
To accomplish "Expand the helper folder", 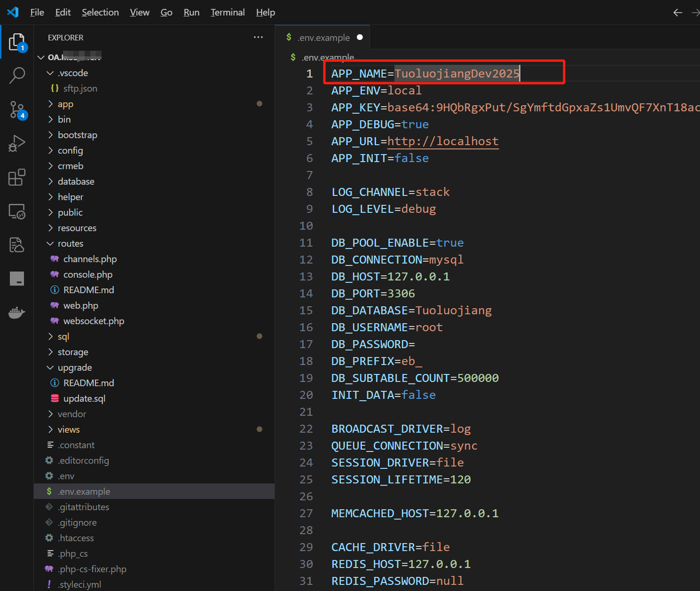I will click(x=154, y=197).
